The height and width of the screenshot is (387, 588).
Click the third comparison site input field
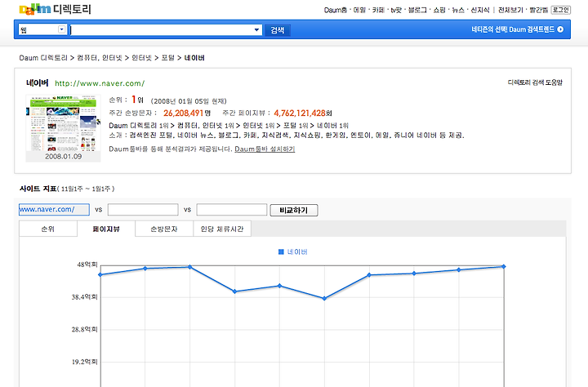232,210
